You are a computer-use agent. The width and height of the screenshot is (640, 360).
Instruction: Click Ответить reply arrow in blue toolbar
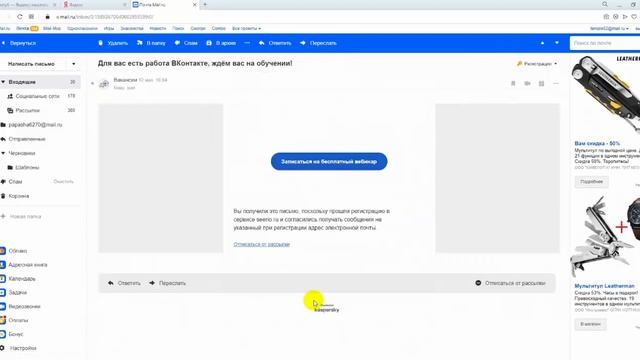[262, 43]
